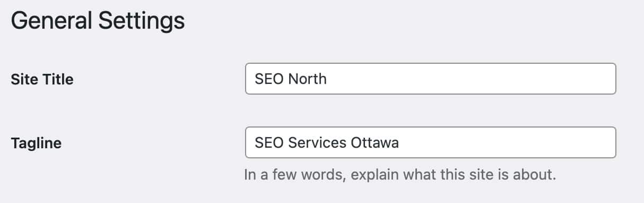Focus the Tagline text field
Viewport: 644px width, 203px height.
click(430, 142)
